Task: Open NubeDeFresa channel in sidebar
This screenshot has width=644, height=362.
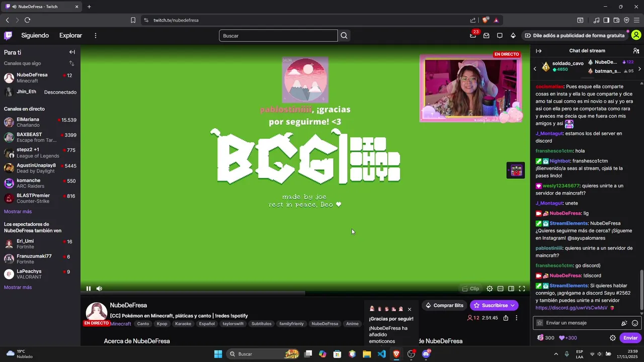Action: (40, 77)
